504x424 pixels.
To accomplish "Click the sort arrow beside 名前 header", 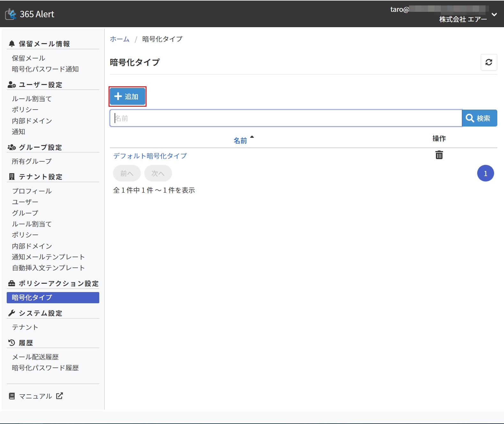I will coord(252,137).
